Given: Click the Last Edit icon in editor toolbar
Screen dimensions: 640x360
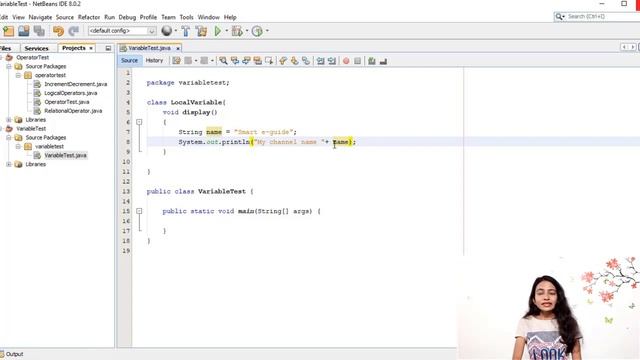Looking at the screenshot, I should pos(176,61).
